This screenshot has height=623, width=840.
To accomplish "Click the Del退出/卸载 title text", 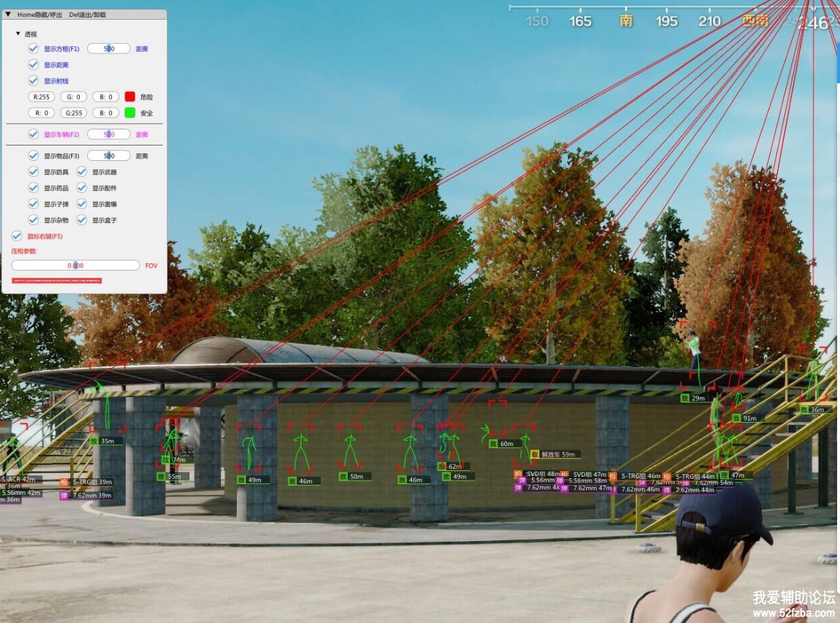I will coord(87,15).
